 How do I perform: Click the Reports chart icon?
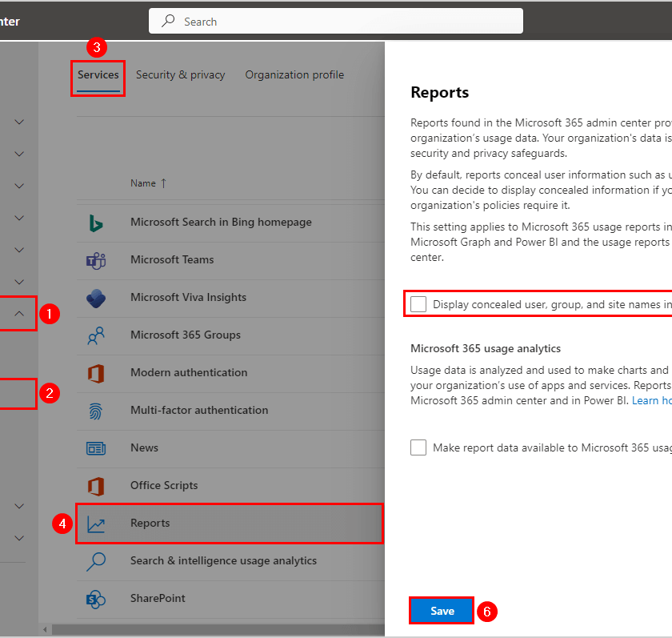(x=96, y=524)
